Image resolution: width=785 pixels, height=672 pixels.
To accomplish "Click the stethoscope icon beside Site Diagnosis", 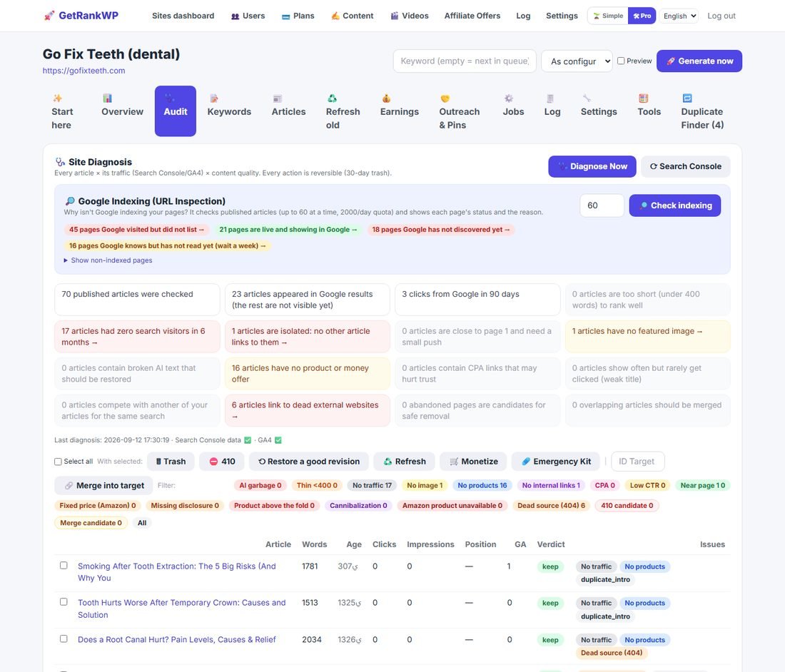I will 60,162.
